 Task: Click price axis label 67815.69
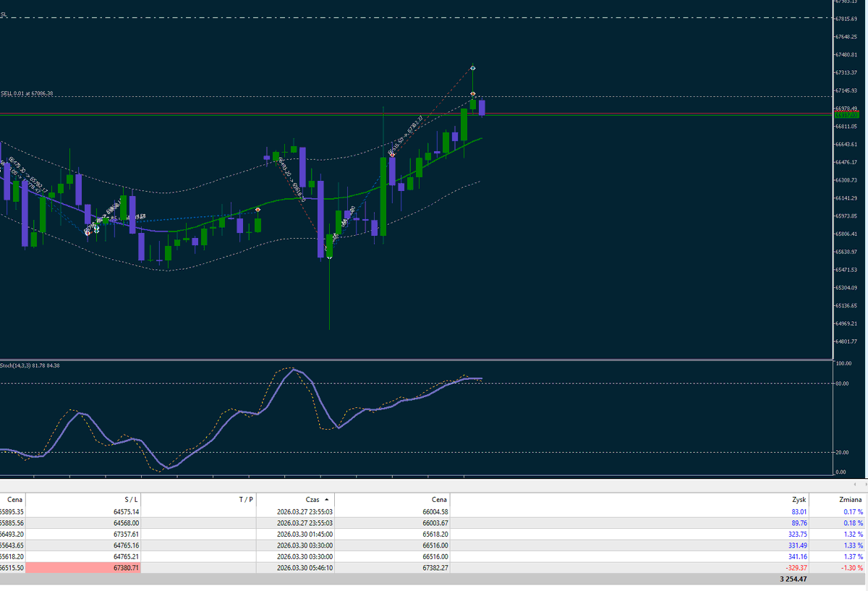point(846,19)
